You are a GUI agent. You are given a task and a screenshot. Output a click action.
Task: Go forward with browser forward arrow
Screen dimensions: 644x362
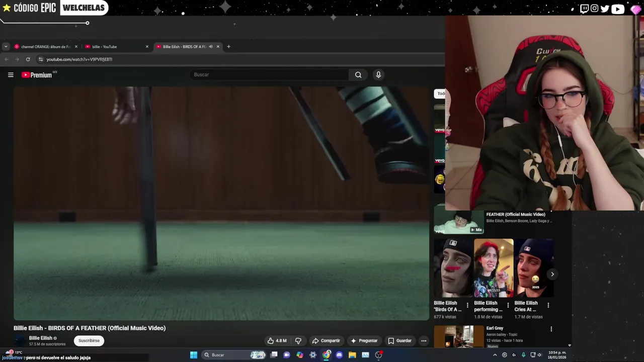17,59
